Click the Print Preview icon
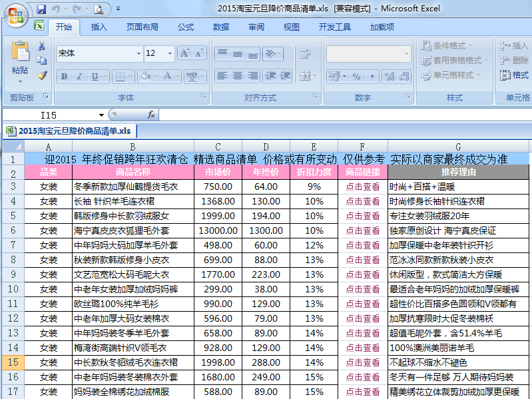 [99, 9]
